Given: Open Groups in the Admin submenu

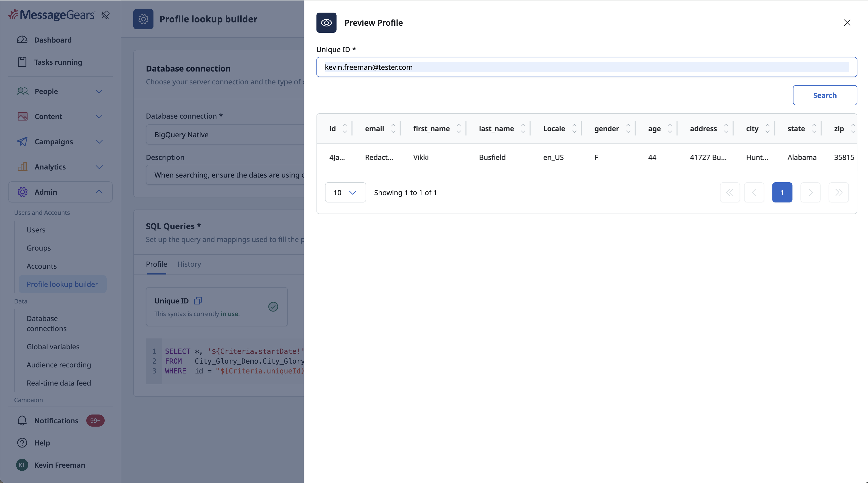Looking at the screenshot, I should pos(39,248).
